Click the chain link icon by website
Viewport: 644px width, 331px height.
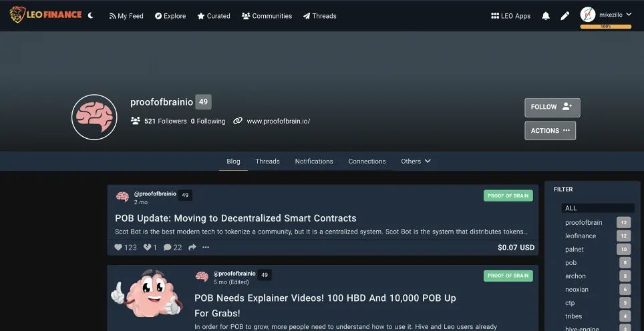[237, 121]
